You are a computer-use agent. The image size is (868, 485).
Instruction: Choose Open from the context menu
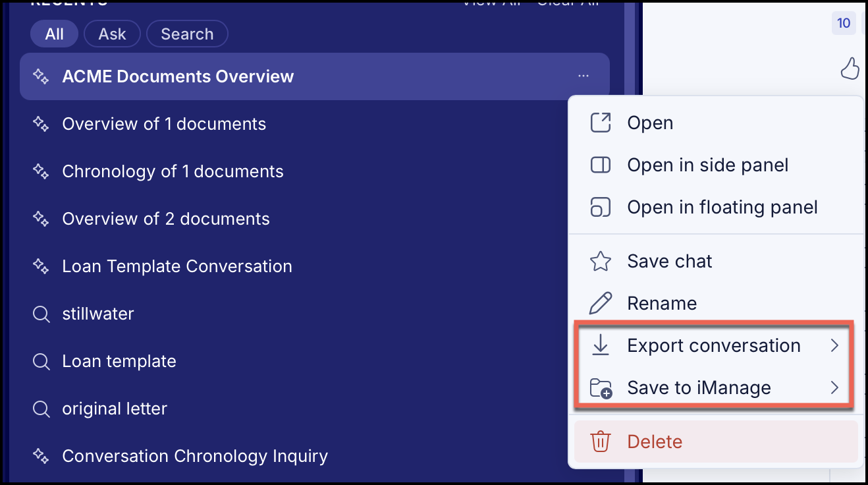coord(716,123)
